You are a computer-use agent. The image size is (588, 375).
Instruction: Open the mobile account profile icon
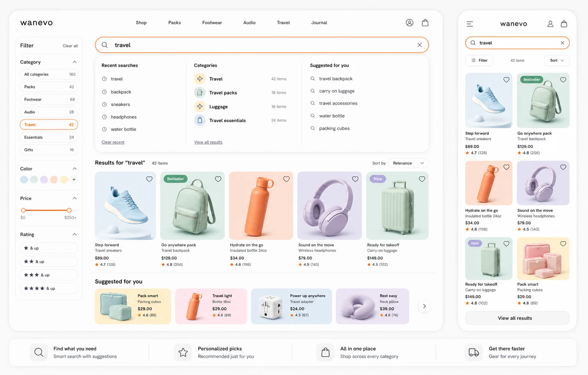click(x=550, y=24)
